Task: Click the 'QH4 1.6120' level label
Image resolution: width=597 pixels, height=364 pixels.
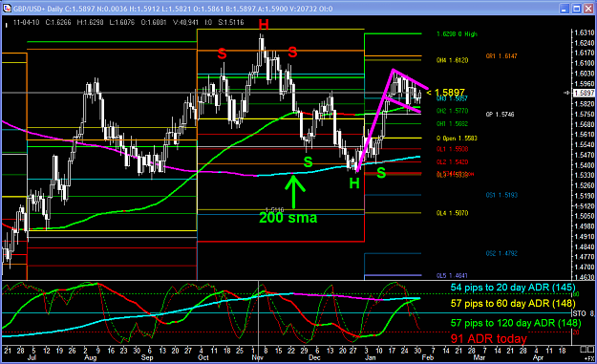Action: 452,60
